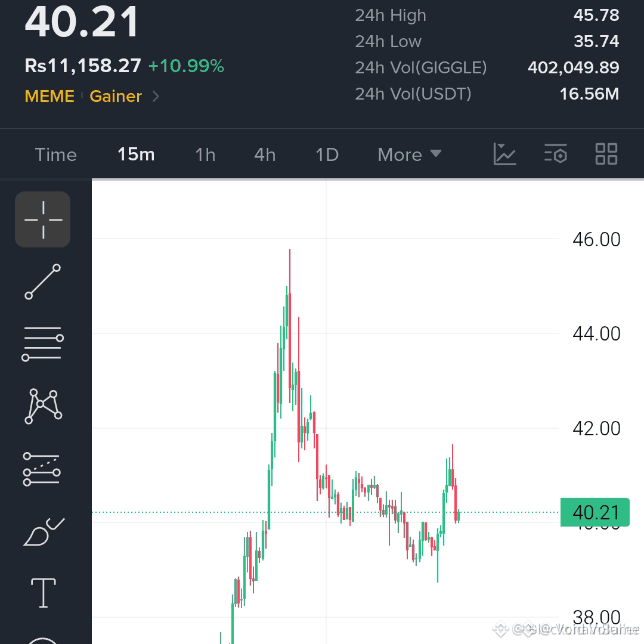This screenshot has height=644, width=644.
Task: Click the 24h High value 45.78
Action: point(596,15)
